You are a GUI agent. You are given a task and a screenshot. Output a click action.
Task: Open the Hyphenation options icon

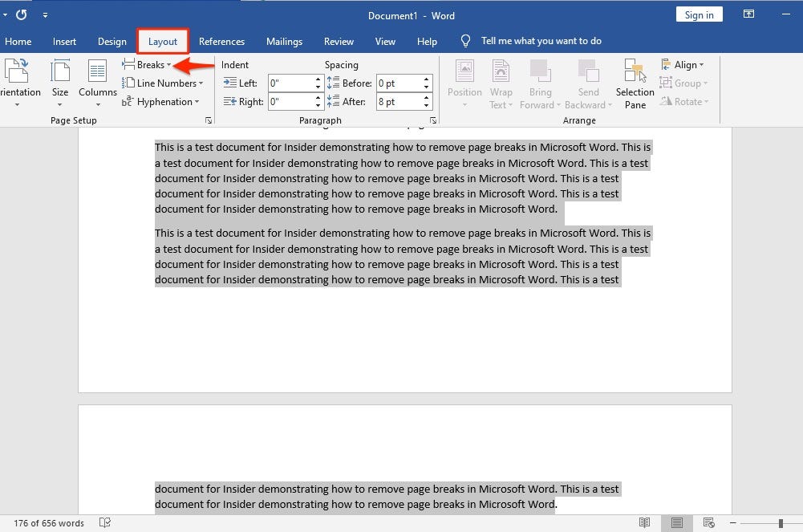(163, 101)
